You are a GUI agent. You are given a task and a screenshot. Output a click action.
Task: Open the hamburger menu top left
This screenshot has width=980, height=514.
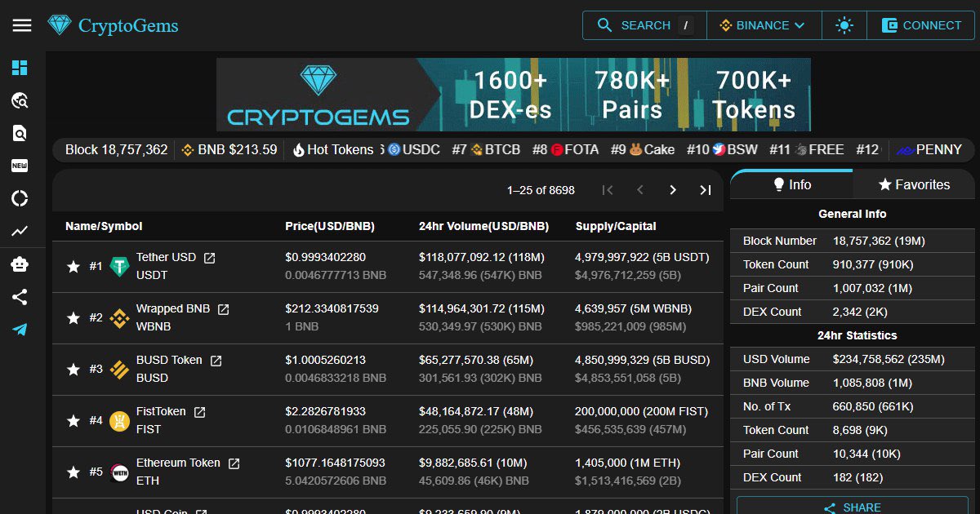[x=21, y=24]
